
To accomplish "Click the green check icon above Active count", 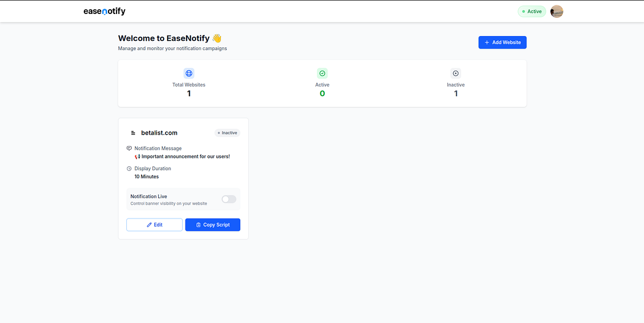I will [x=322, y=73].
